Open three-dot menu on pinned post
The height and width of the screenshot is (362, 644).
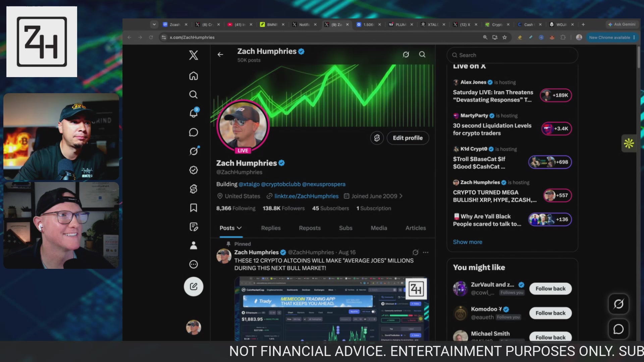click(x=426, y=252)
